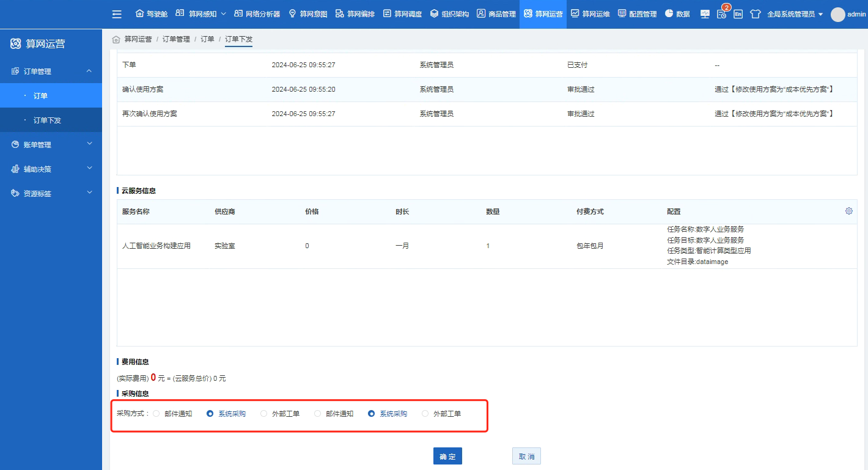Screen dimensions: 868x470
Task: Click the 下单 row operation cell
Action: tap(129, 65)
